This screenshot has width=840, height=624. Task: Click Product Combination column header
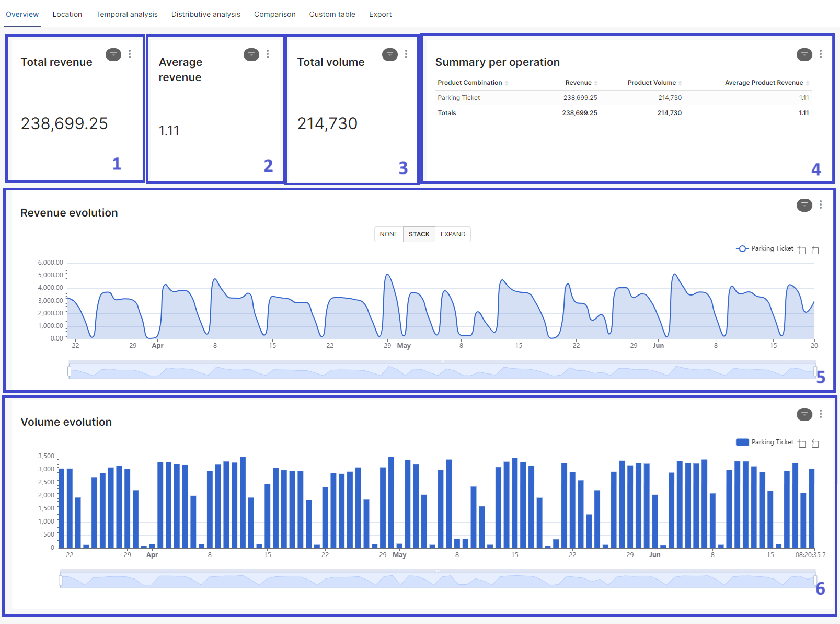pos(470,83)
